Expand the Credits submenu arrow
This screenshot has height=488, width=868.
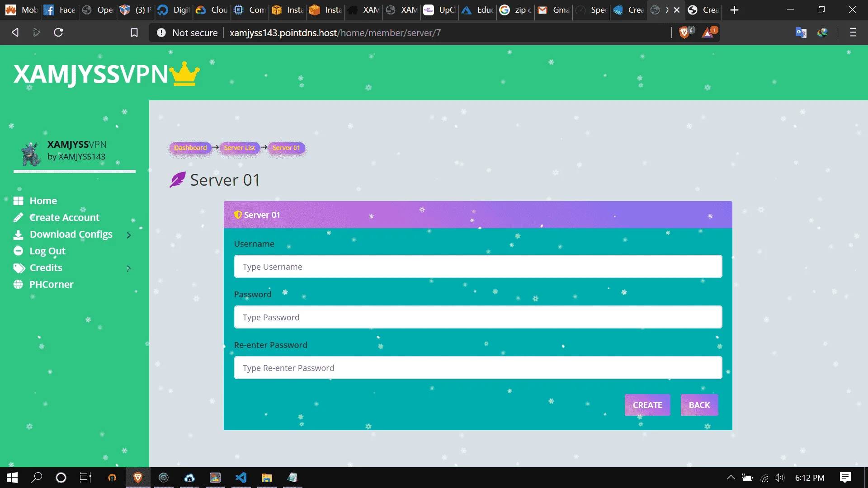click(129, 268)
